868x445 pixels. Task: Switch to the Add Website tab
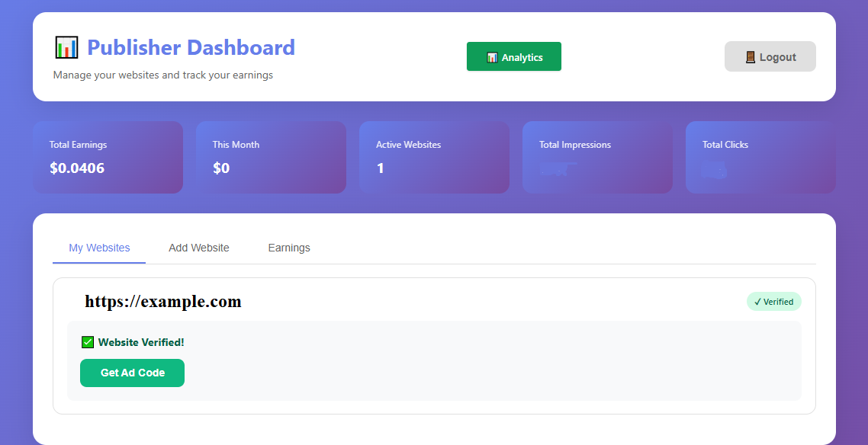[x=199, y=248]
